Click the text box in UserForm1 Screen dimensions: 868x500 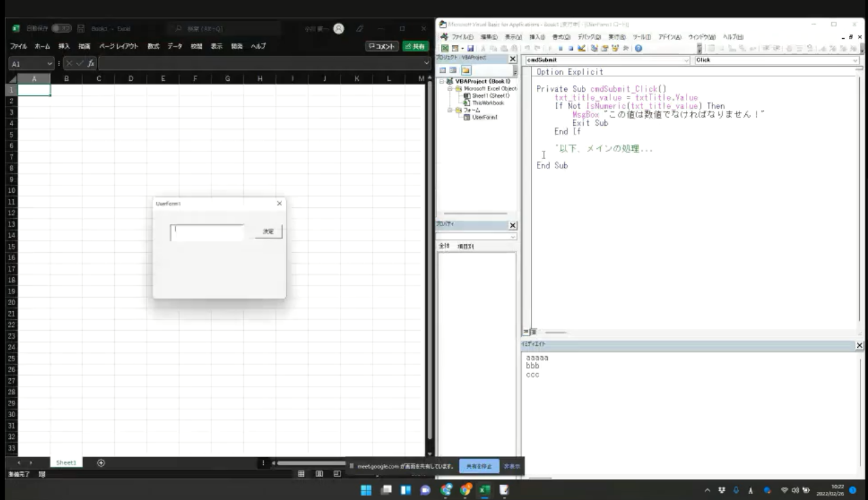(207, 232)
